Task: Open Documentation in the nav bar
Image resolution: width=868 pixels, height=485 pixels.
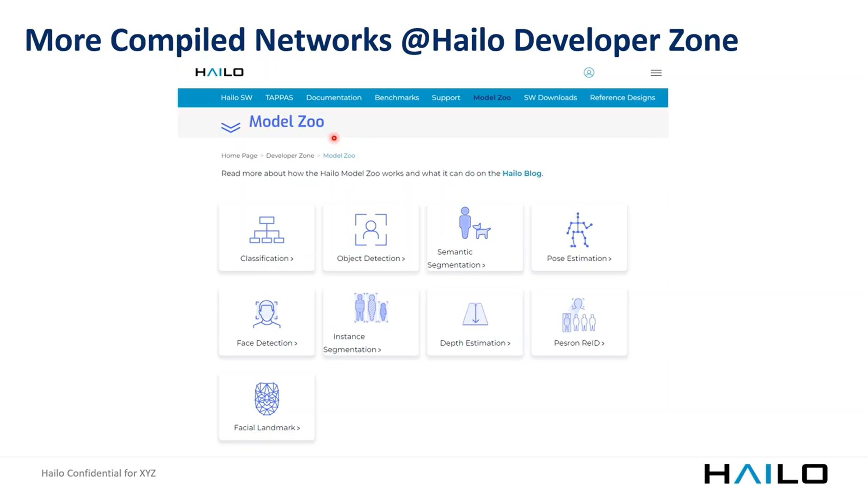Action: click(334, 98)
